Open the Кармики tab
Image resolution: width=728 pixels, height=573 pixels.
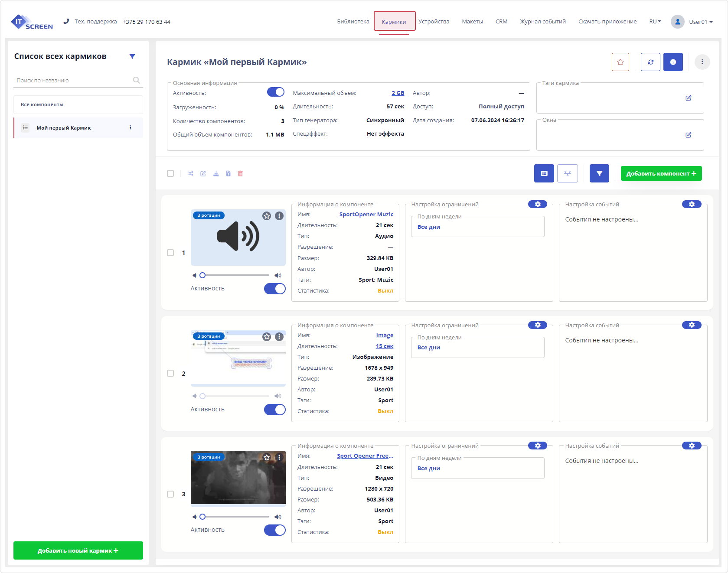[394, 22]
